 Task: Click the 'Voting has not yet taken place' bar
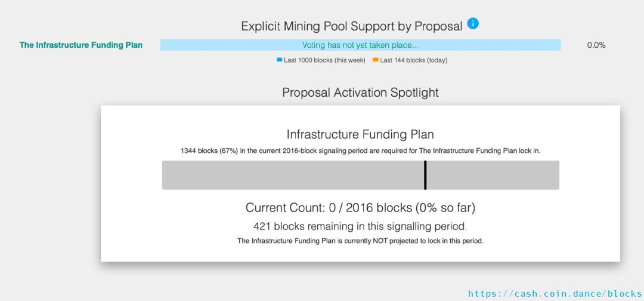pos(360,45)
